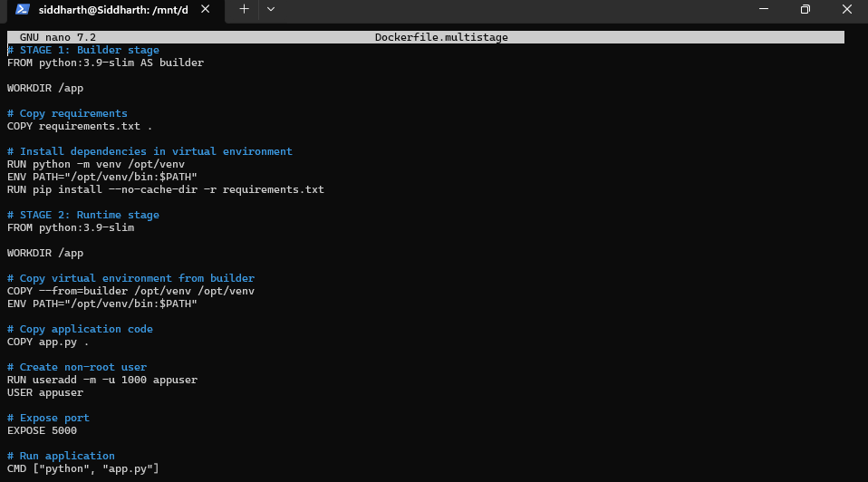Select the RUN pip install --no-cache-dir line
Screen dimensions: 868x482
coord(165,189)
